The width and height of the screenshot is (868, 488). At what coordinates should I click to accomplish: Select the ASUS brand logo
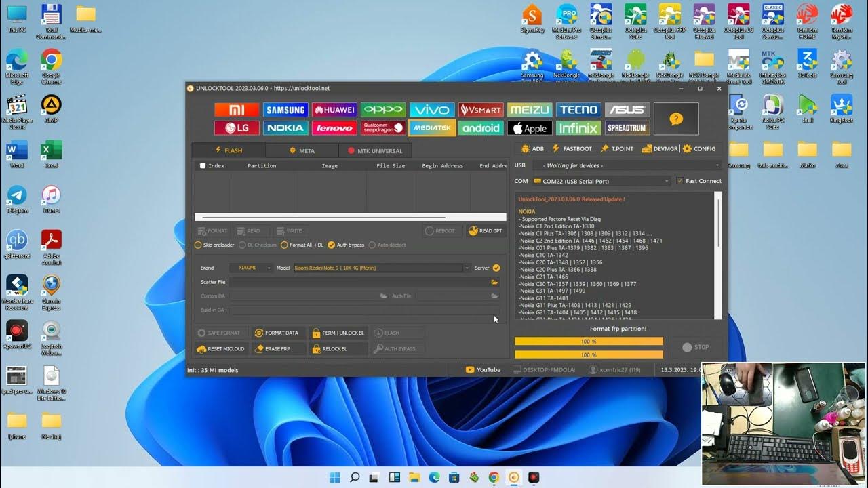[627, 110]
